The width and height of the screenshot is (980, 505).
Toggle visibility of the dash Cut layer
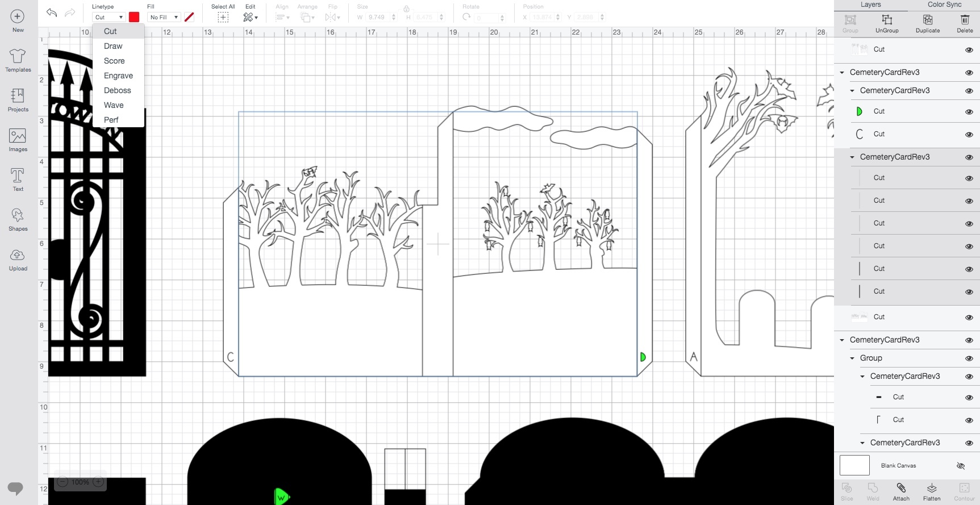pyautogui.click(x=969, y=398)
